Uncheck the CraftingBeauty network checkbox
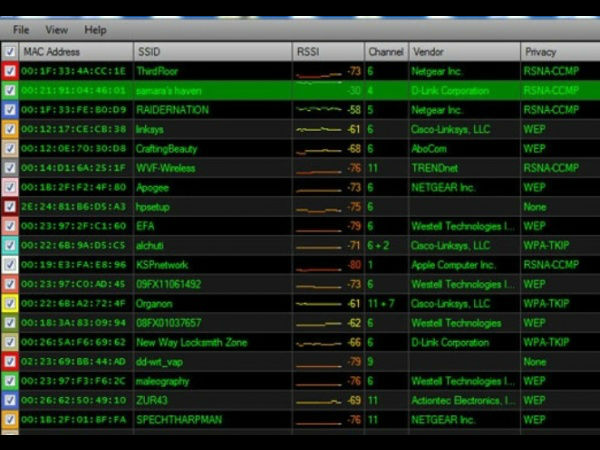Image resolution: width=600 pixels, height=450 pixels. coord(10,148)
